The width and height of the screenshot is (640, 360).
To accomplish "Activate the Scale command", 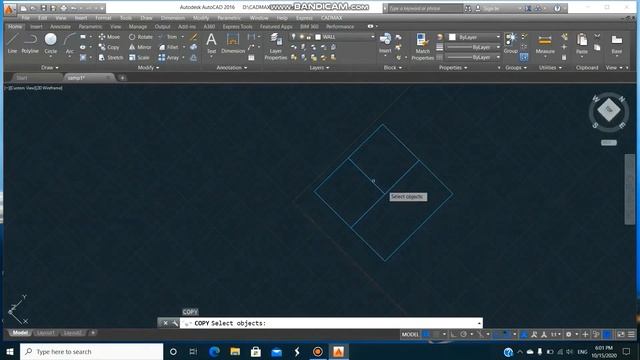I will (x=139, y=58).
